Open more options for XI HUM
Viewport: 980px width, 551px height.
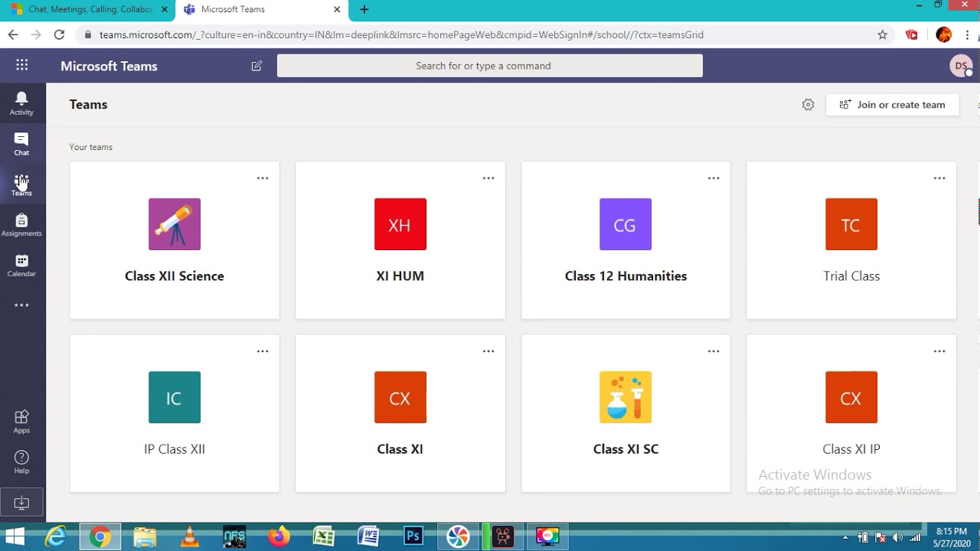(x=488, y=178)
